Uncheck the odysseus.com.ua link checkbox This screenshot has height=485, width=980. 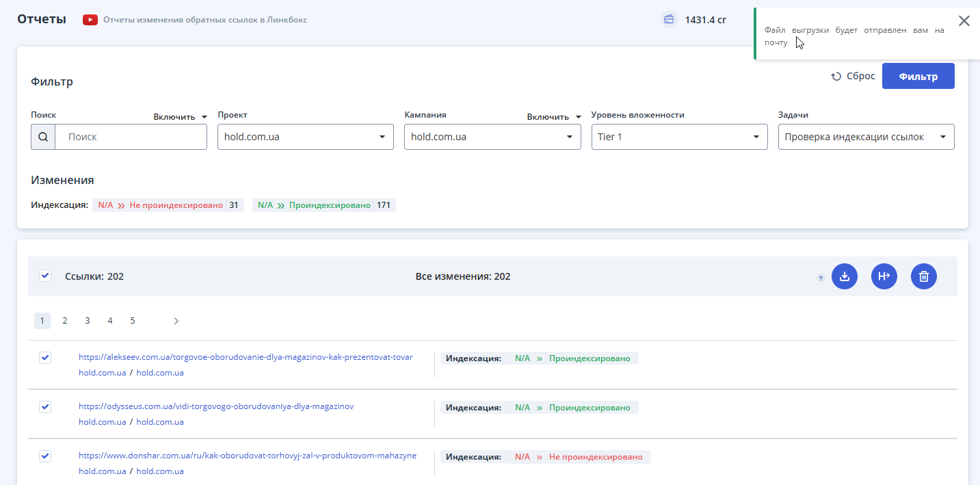45,407
